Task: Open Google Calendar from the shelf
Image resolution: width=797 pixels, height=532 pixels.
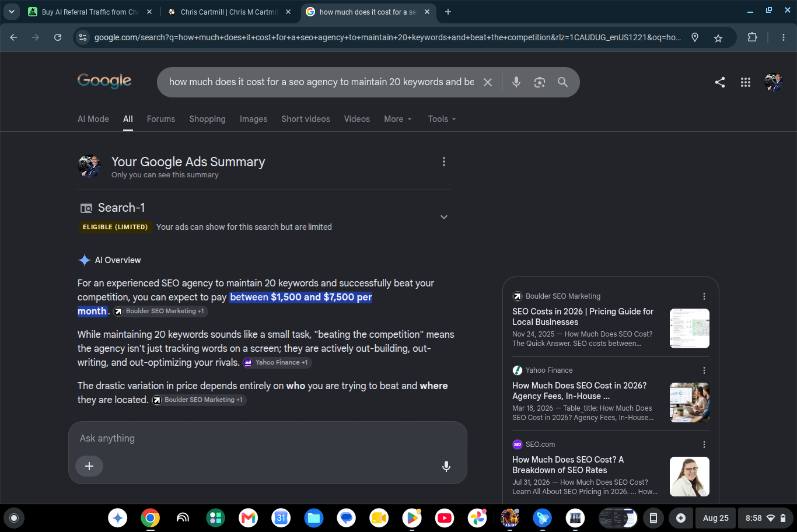Action: pos(281,517)
